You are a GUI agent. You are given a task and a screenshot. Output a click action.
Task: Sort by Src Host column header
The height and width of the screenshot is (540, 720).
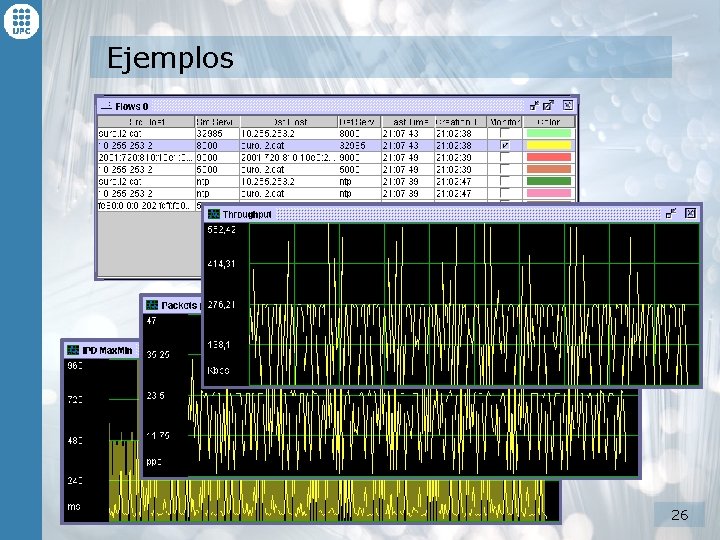[x=146, y=122]
